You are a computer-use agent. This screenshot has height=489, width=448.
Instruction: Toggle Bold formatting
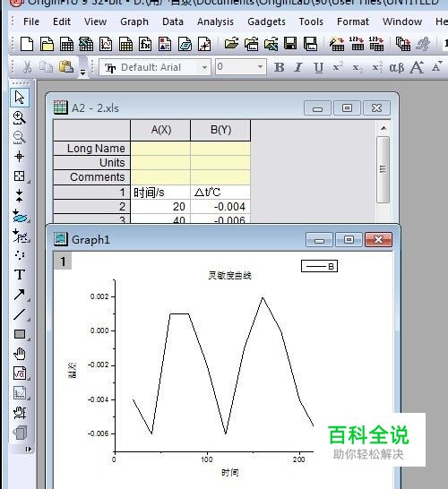(x=280, y=67)
